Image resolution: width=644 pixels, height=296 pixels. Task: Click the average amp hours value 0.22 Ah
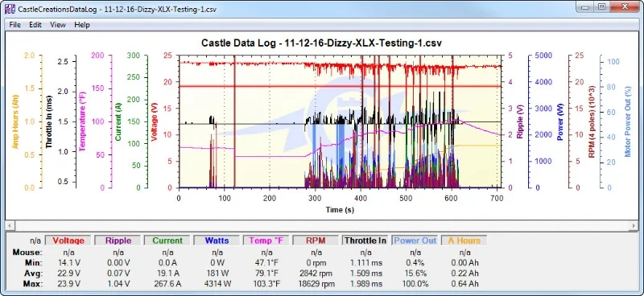click(464, 273)
